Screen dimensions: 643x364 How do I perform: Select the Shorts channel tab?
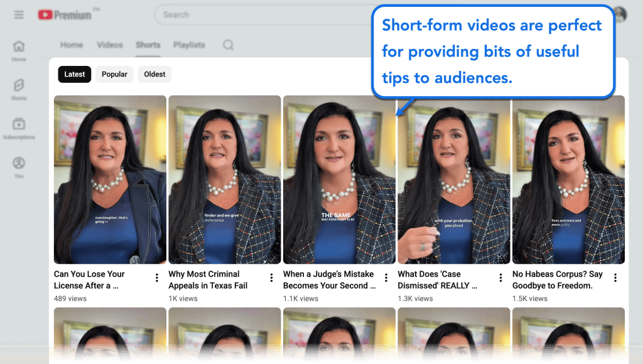tap(148, 45)
